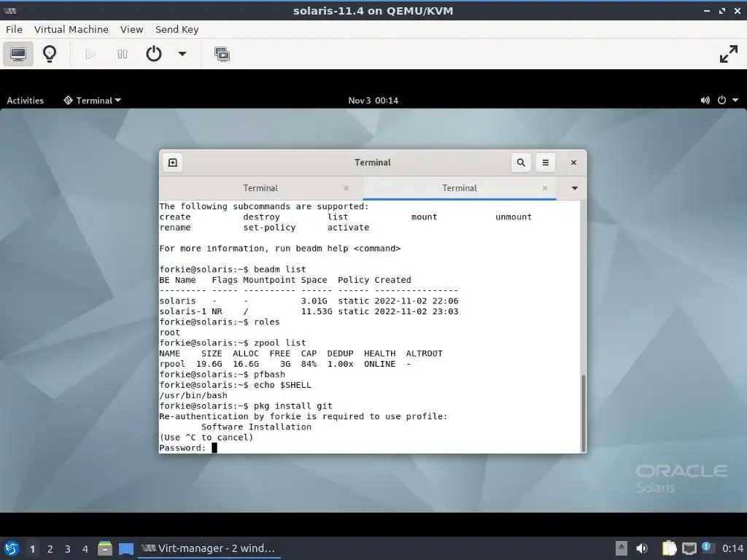Close the first Terminal tab
747x560 pixels.
[347, 189]
